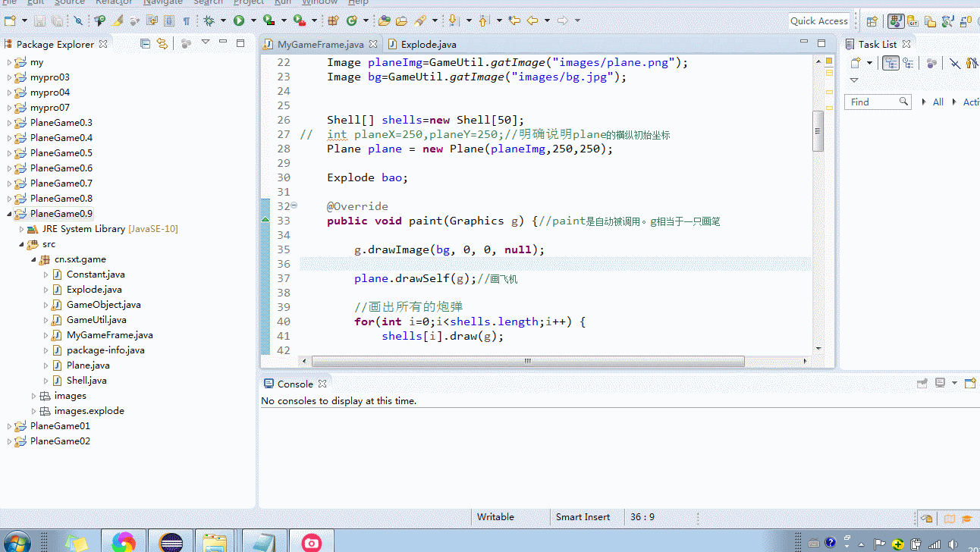Image resolution: width=980 pixels, height=552 pixels.
Task: Collapse the src folder
Action: 22,244
